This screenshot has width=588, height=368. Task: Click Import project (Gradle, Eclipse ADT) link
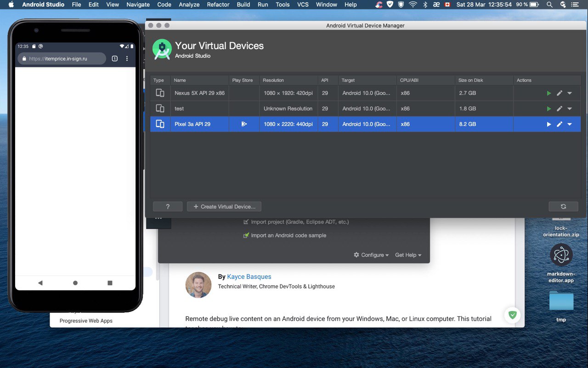pos(296,222)
